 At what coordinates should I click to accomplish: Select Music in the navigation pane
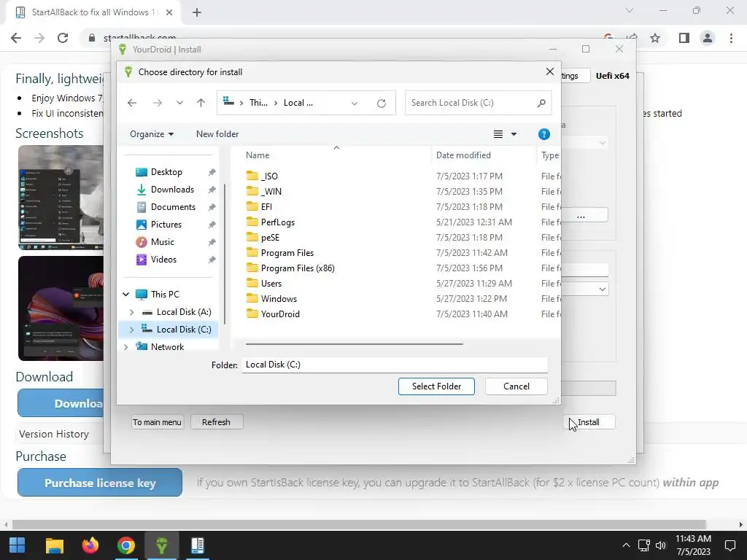(162, 242)
